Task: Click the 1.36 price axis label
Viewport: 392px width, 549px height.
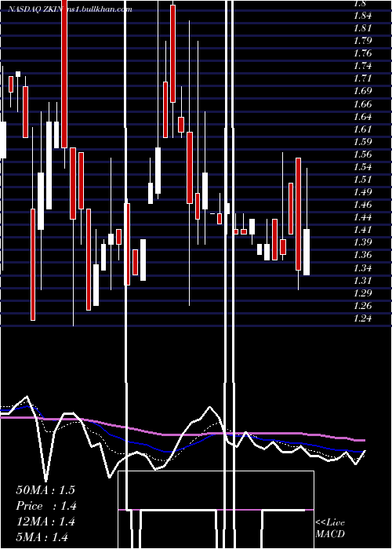Action: click(x=362, y=255)
